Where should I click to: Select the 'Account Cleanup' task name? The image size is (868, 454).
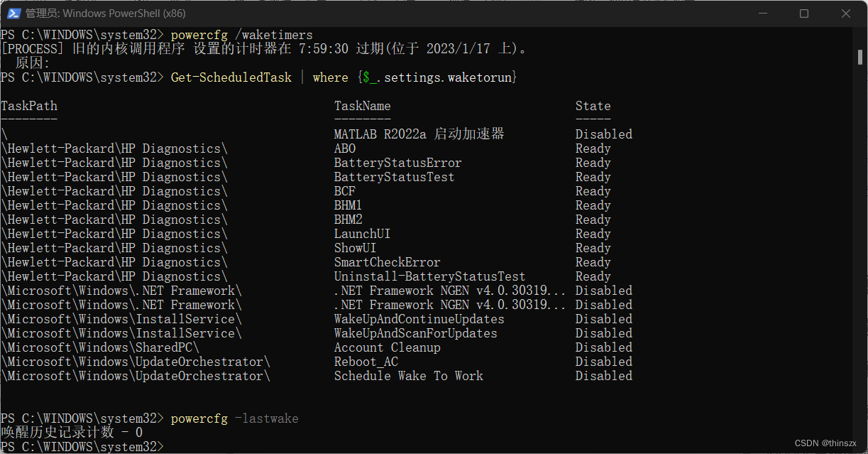pyautogui.click(x=388, y=347)
